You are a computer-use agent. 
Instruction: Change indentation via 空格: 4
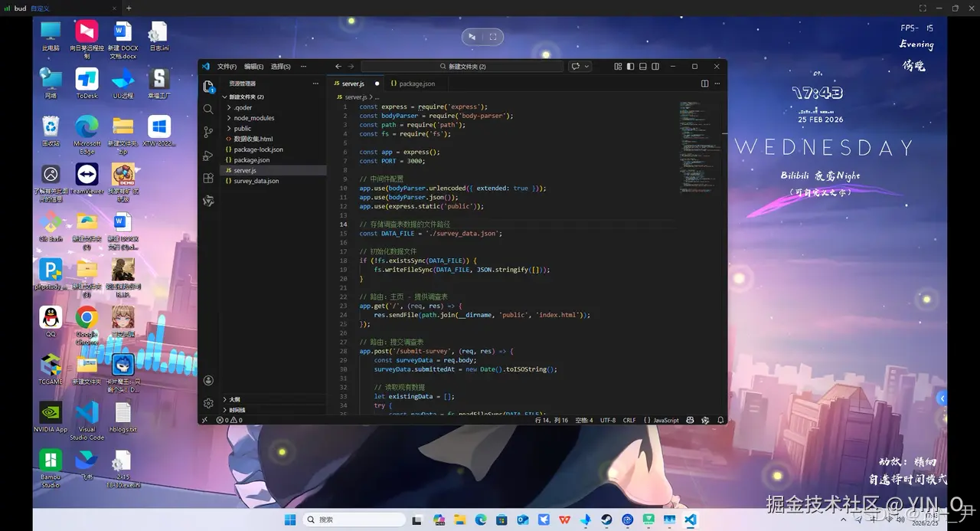(x=584, y=420)
